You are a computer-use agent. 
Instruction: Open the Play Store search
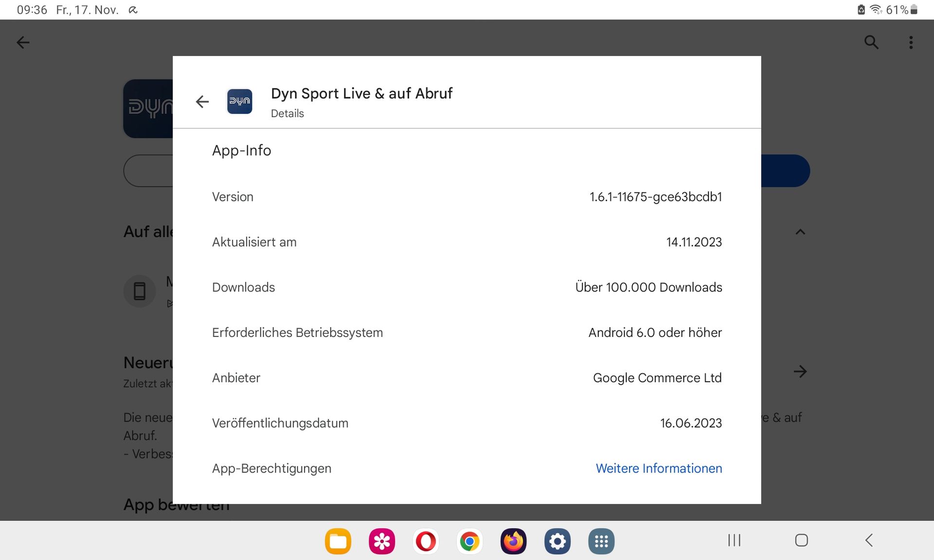pyautogui.click(x=871, y=42)
